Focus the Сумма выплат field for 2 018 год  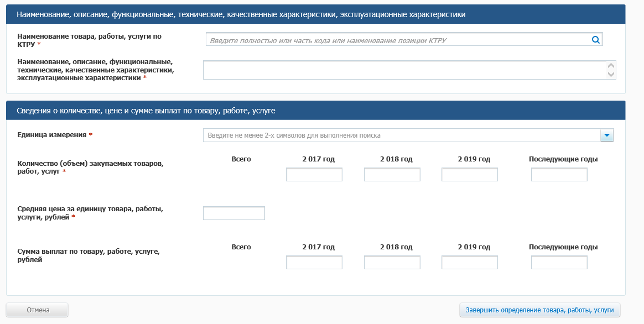(x=392, y=263)
